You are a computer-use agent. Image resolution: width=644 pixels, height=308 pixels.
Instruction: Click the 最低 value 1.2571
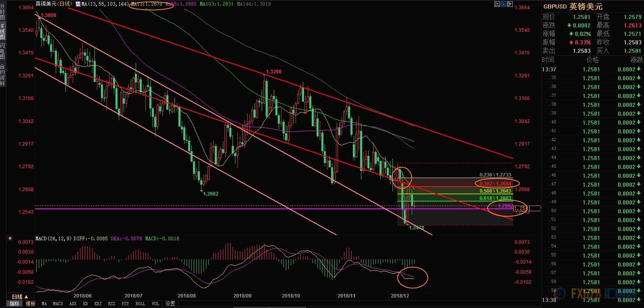click(x=632, y=34)
